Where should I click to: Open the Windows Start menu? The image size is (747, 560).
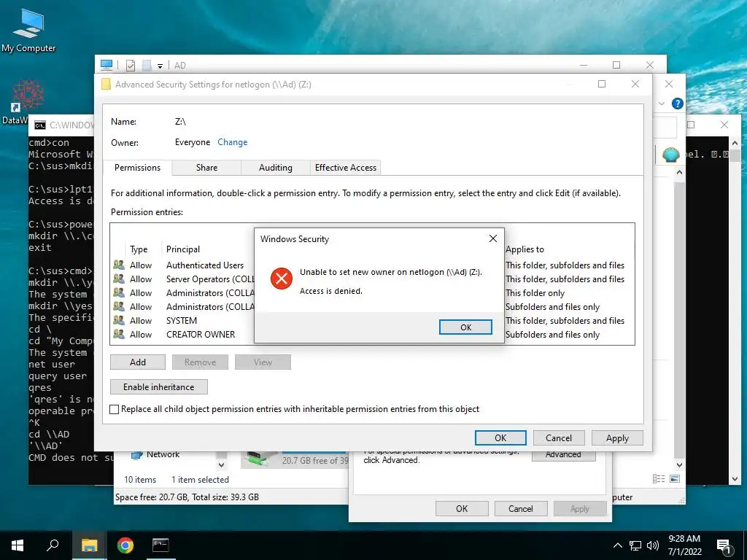pyautogui.click(x=18, y=545)
